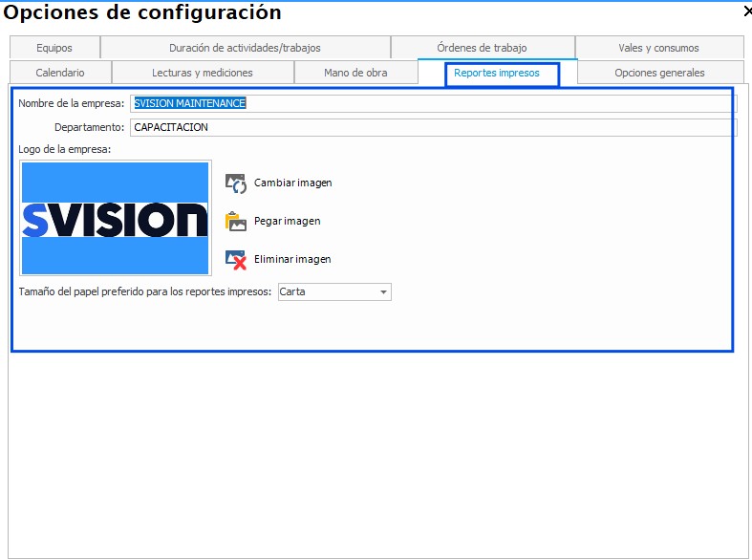
Task: Click the 'Nombre de la empresa:' label
Action: pos(71,103)
